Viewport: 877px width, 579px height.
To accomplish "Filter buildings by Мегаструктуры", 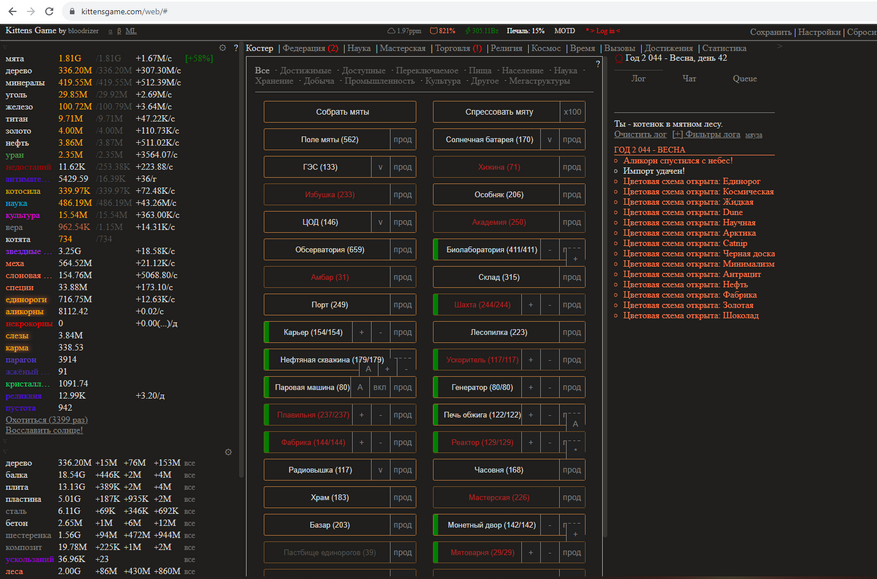I will point(540,81).
